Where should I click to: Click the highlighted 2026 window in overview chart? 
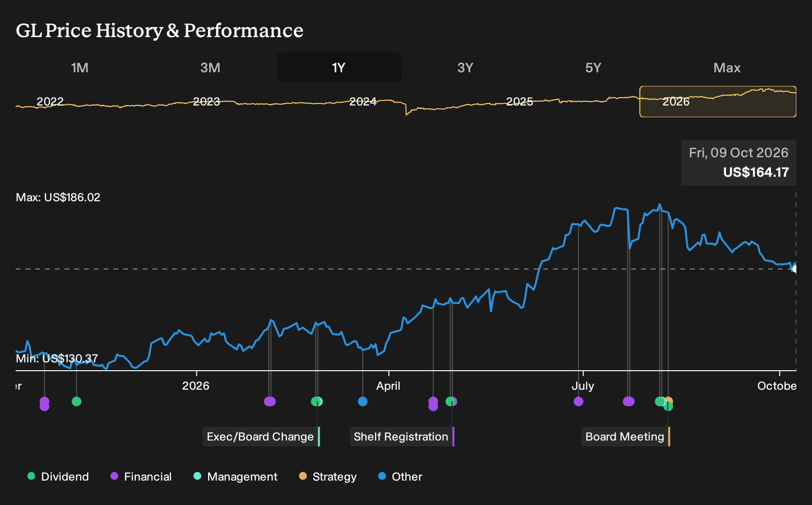718,102
